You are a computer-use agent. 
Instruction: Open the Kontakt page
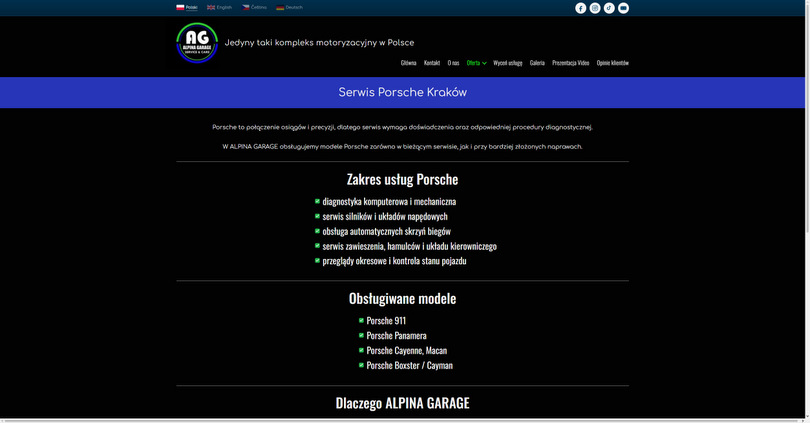tap(432, 62)
